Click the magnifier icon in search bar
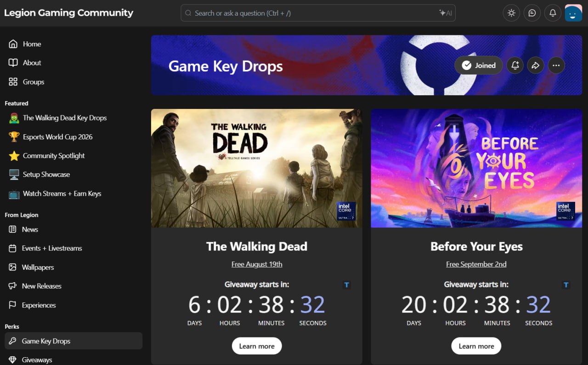The width and height of the screenshot is (588, 365). [x=188, y=13]
